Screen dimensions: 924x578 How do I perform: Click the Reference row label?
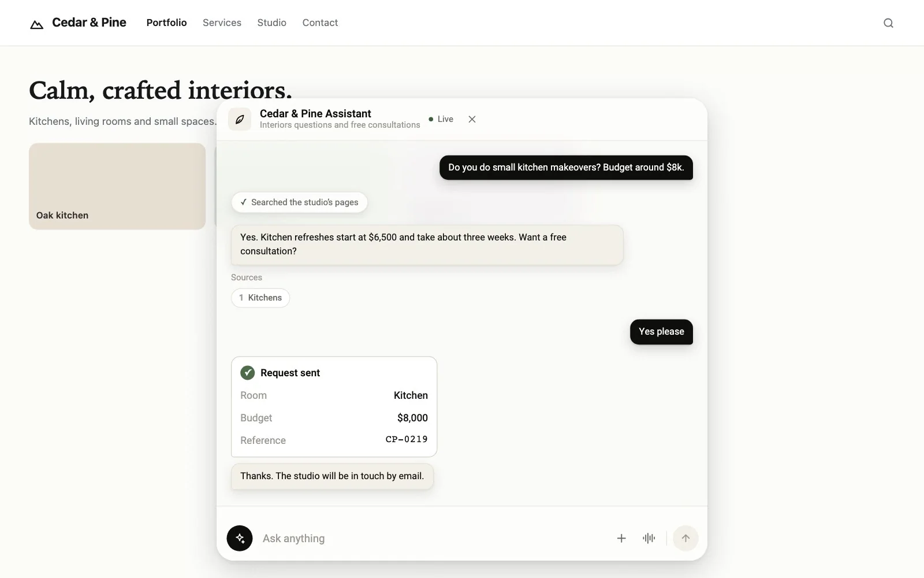(x=263, y=440)
